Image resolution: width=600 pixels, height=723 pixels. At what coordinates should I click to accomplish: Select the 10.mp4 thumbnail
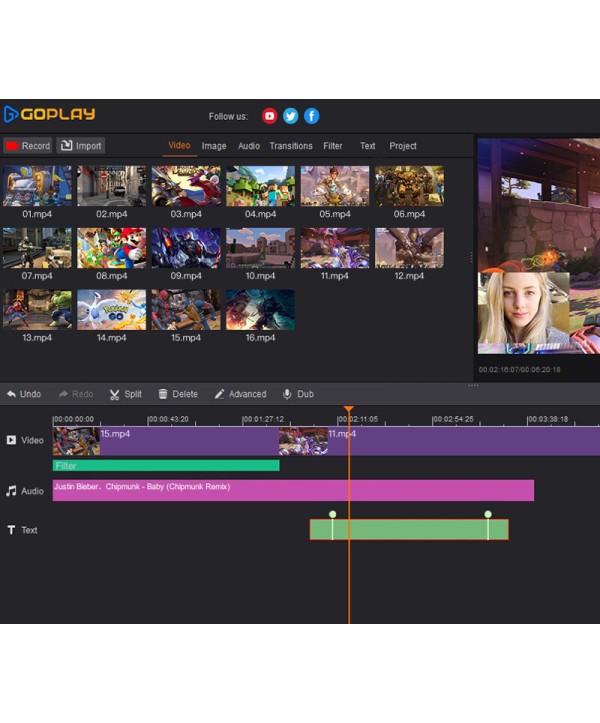[x=261, y=248]
